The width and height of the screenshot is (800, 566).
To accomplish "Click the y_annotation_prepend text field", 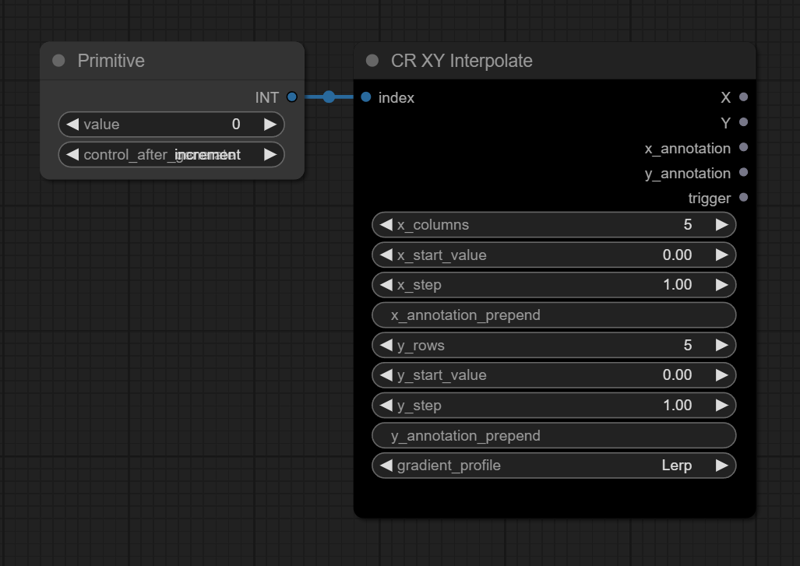I will click(x=554, y=435).
